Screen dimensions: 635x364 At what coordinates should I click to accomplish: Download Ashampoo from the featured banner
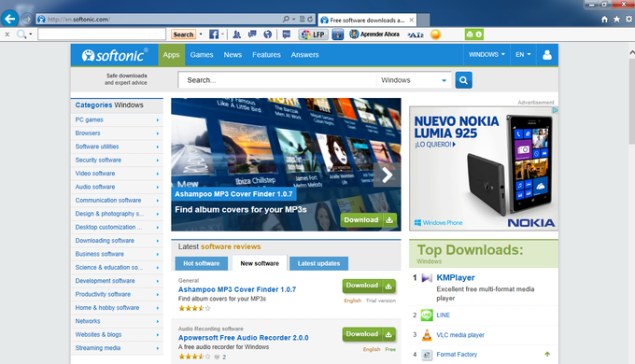pos(368,220)
